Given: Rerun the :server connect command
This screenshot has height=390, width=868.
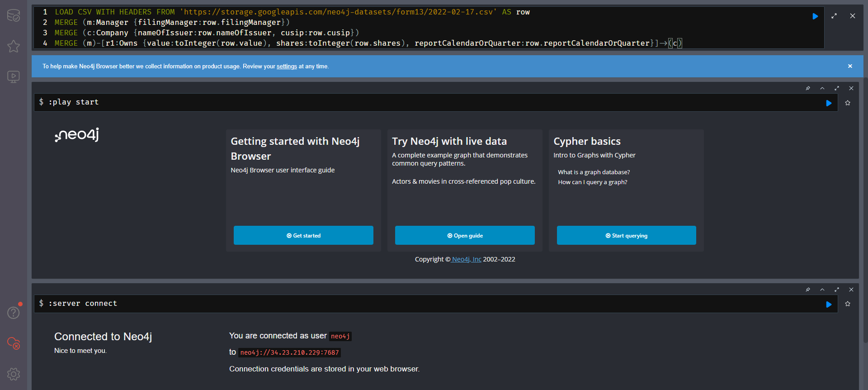Looking at the screenshot, I should point(829,304).
